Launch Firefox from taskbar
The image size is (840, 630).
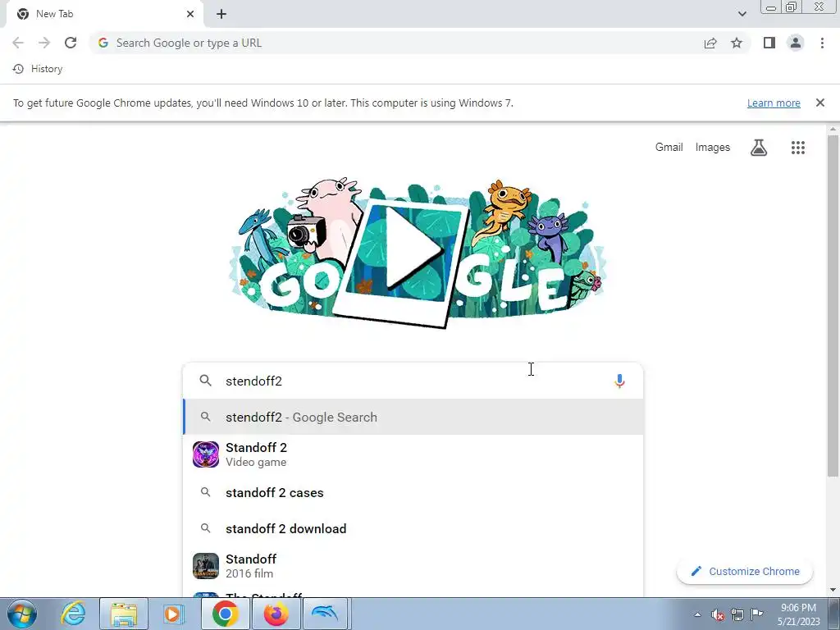pos(276,614)
